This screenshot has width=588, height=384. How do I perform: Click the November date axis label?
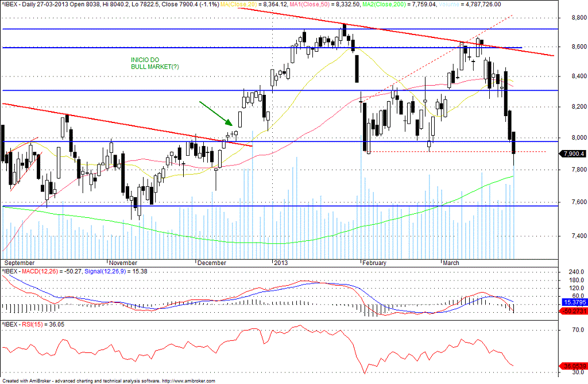click(x=123, y=263)
